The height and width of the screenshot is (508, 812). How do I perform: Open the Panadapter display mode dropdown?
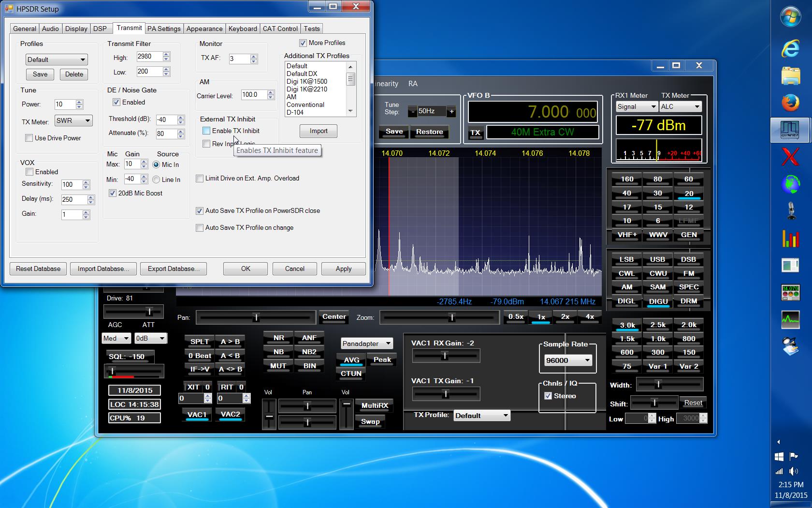point(367,344)
